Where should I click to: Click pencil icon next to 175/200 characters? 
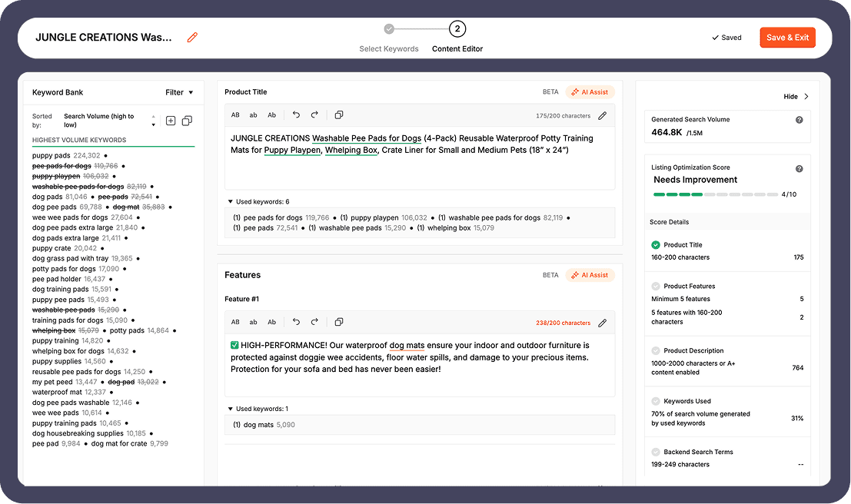coord(603,115)
